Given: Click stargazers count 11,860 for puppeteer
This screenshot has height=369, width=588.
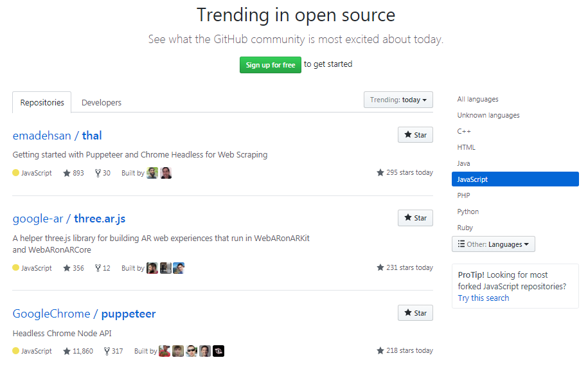Looking at the screenshot, I should click(x=78, y=351).
